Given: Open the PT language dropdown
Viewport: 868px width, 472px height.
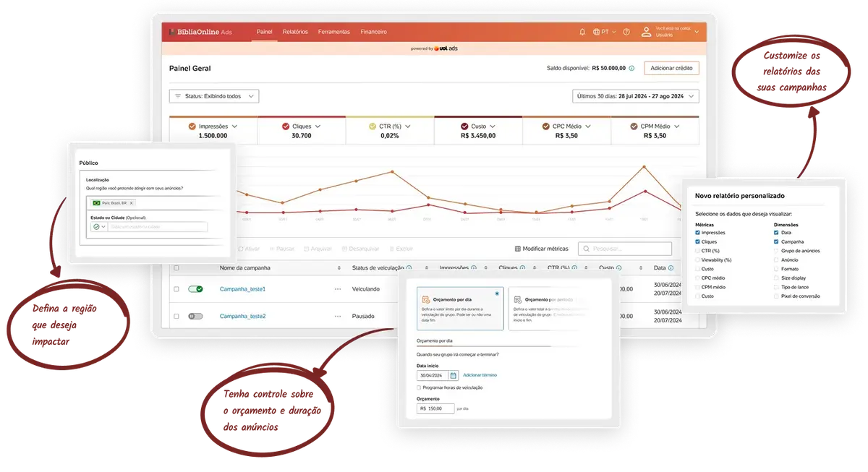Looking at the screenshot, I should point(605,32).
